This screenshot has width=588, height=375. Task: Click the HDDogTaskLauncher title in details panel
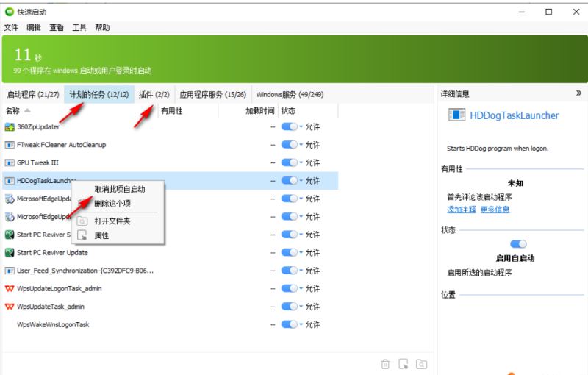[514, 115]
